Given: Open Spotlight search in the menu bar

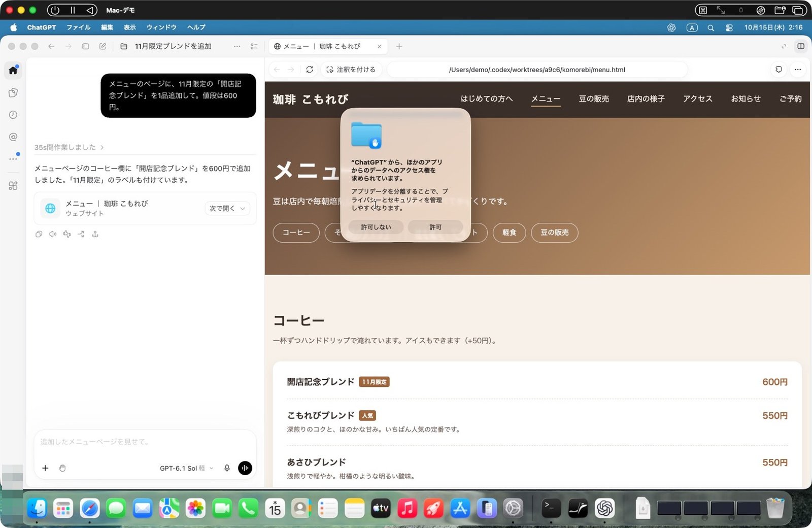Looking at the screenshot, I should click(x=710, y=27).
